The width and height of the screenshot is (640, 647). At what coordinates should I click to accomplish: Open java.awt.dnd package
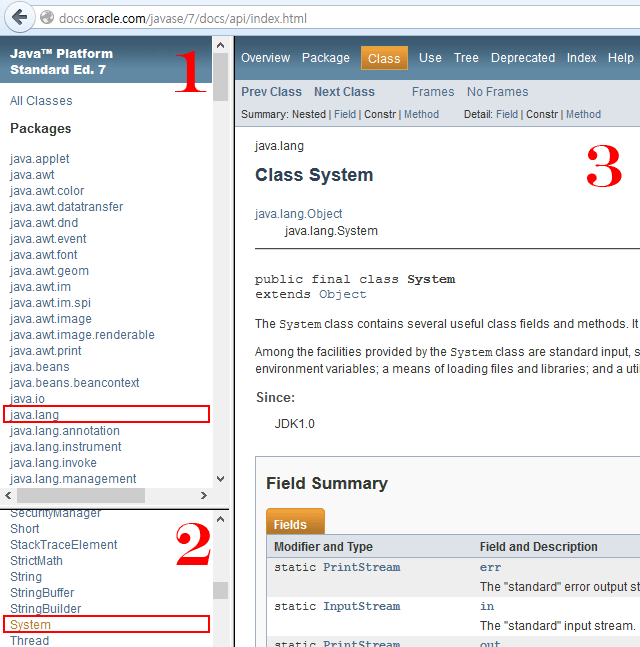44,223
